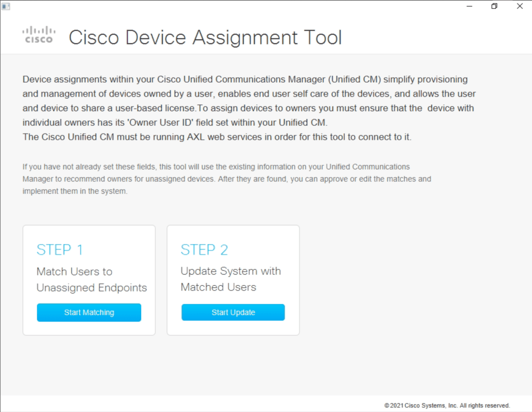Click the application icon in the title bar
The height and width of the screenshot is (412, 532).
[x=6, y=6]
